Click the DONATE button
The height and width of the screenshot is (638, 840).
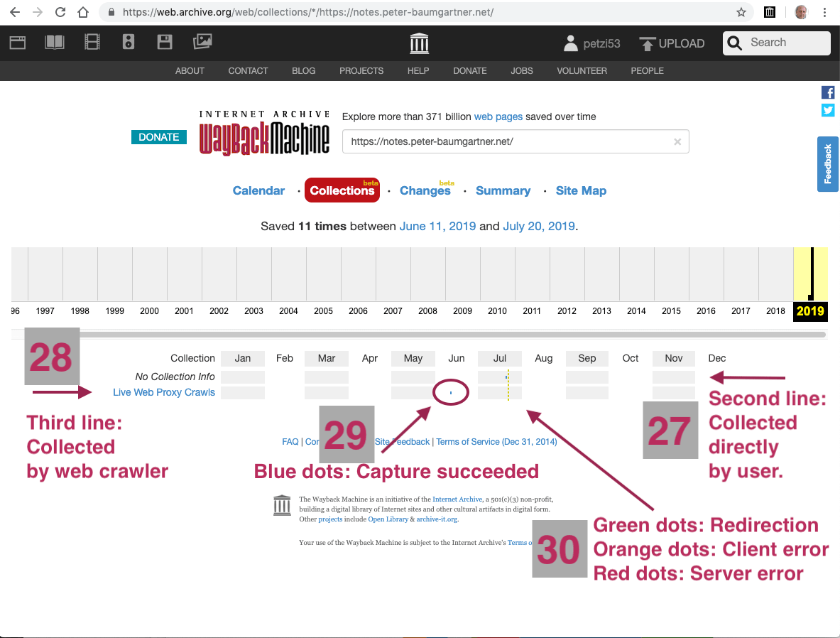click(x=159, y=137)
